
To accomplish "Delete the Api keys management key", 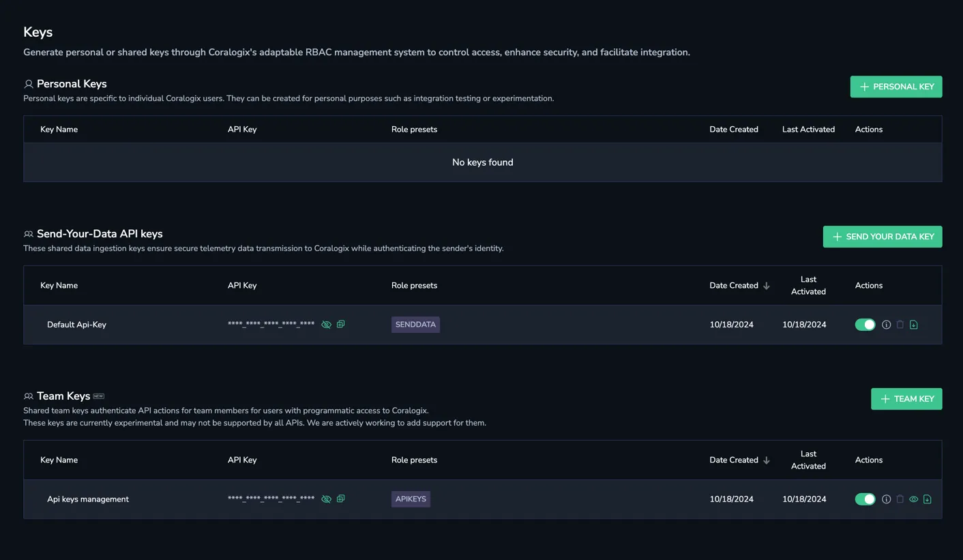I will (900, 499).
